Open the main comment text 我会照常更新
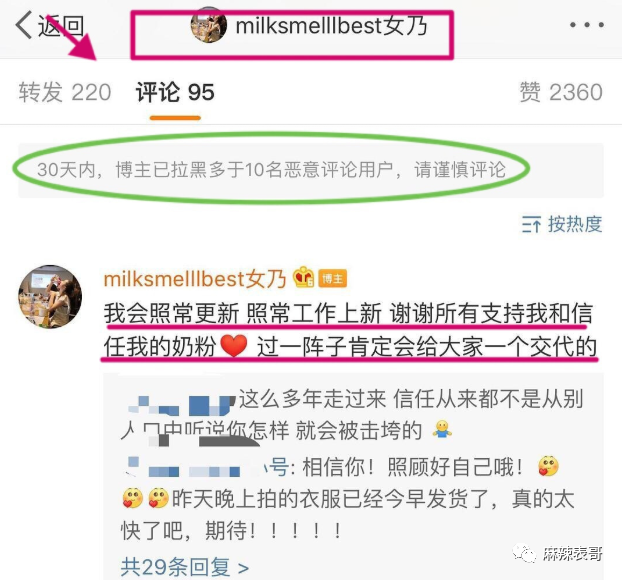622x580 pixels. (x=350, y=330)
